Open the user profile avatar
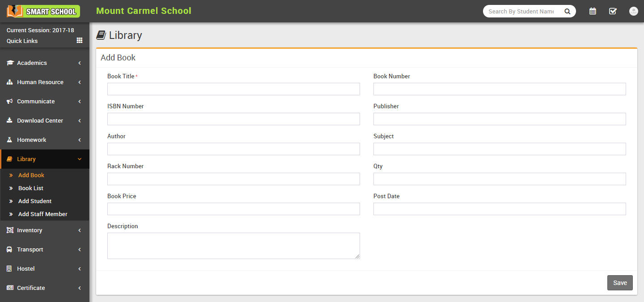The height and width of the screenshot is (302, 644). pyautogui.click(x=633, y=11)
